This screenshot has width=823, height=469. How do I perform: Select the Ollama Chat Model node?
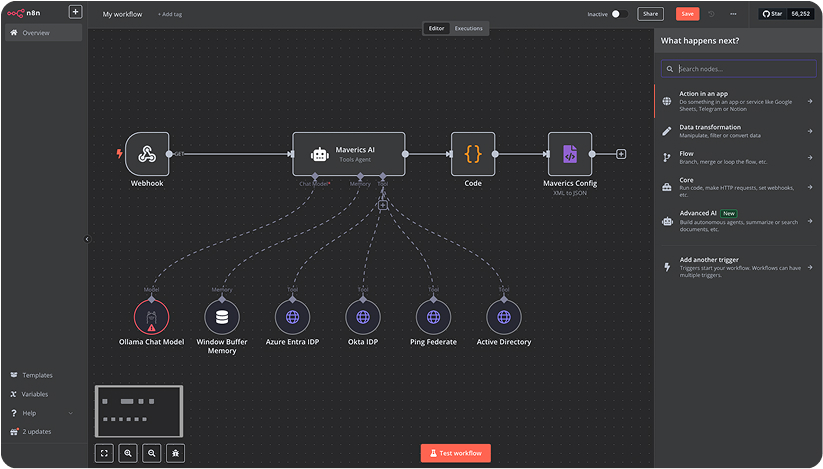151,317
